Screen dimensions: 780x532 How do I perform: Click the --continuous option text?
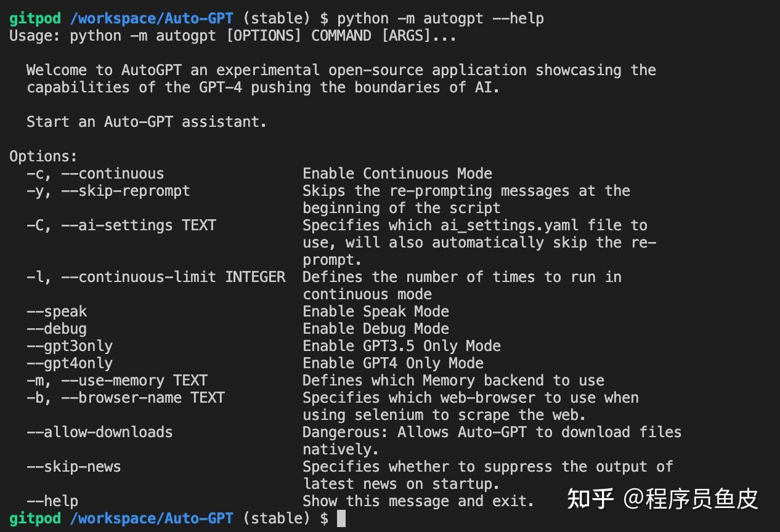pyautogui.click(x=113, y=174)
